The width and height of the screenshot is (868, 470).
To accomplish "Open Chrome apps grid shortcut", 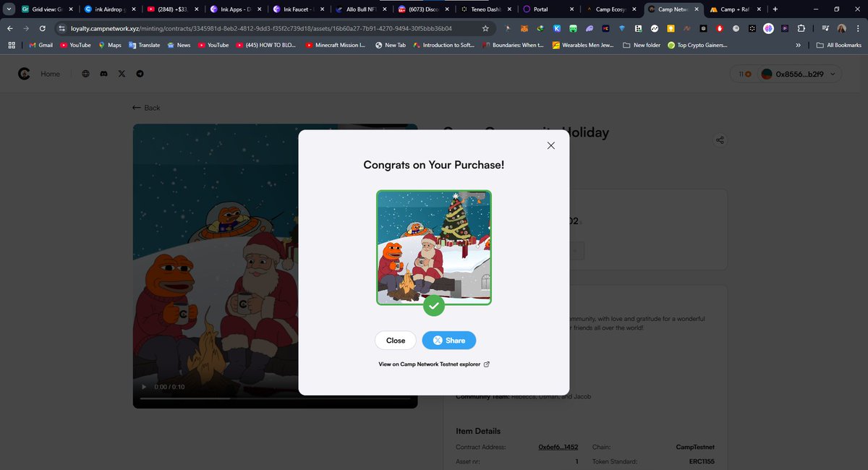I will (12, 45).
